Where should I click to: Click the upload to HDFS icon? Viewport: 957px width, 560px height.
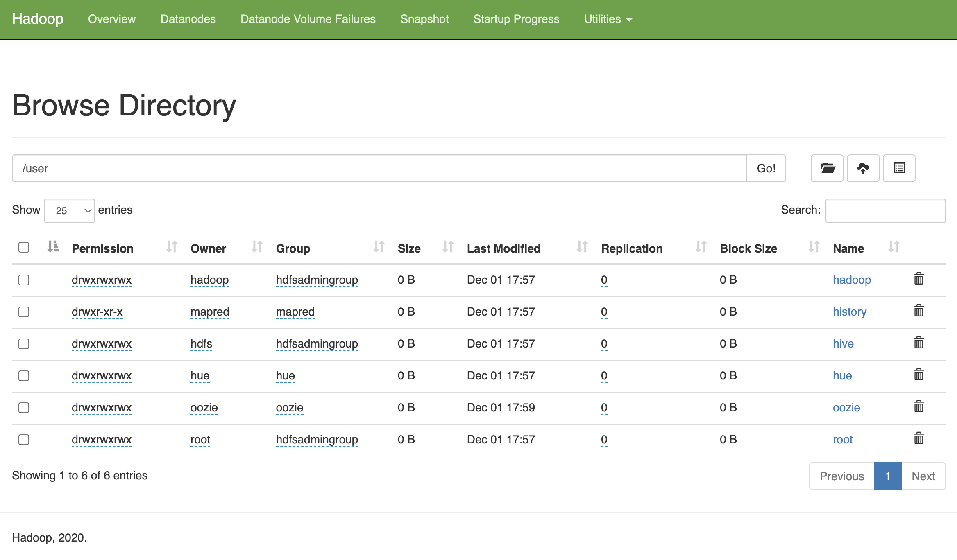click(x=864, y=168)
